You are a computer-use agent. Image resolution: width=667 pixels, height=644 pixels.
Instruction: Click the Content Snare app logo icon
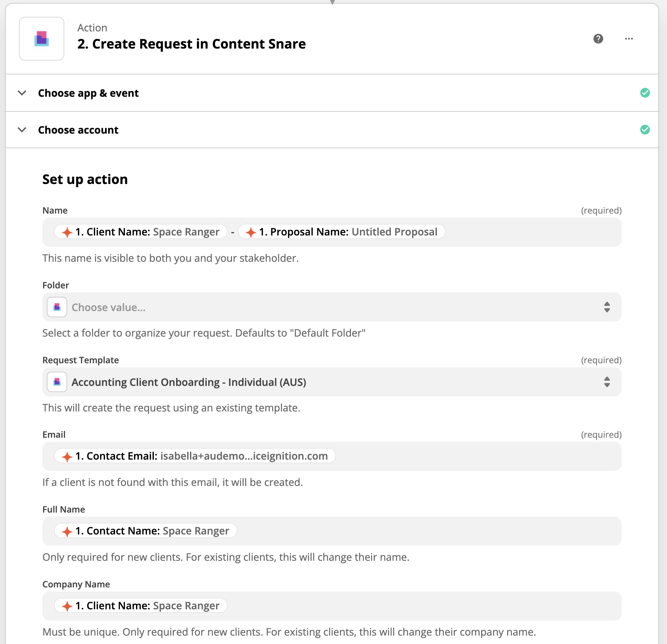(42, 39)
